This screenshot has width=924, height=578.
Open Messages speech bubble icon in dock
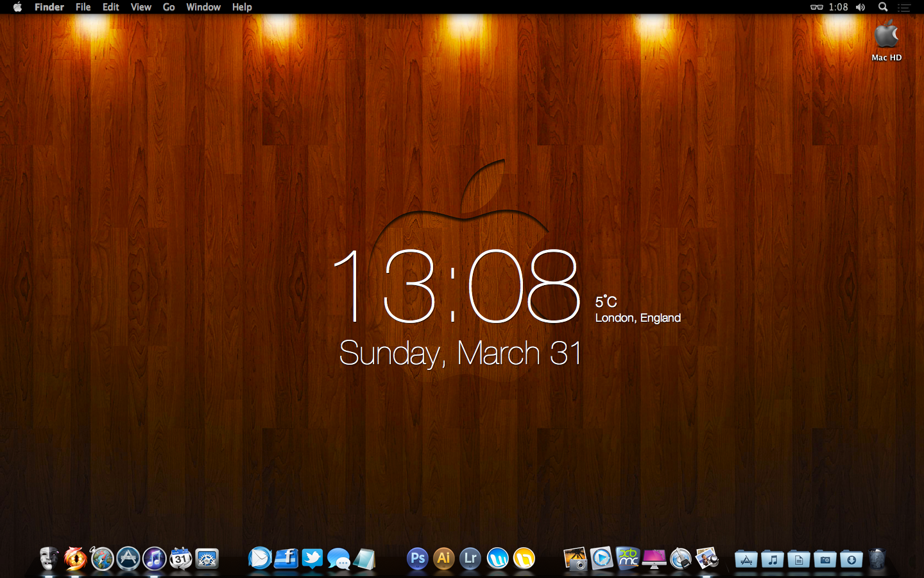tap(339, 559)
